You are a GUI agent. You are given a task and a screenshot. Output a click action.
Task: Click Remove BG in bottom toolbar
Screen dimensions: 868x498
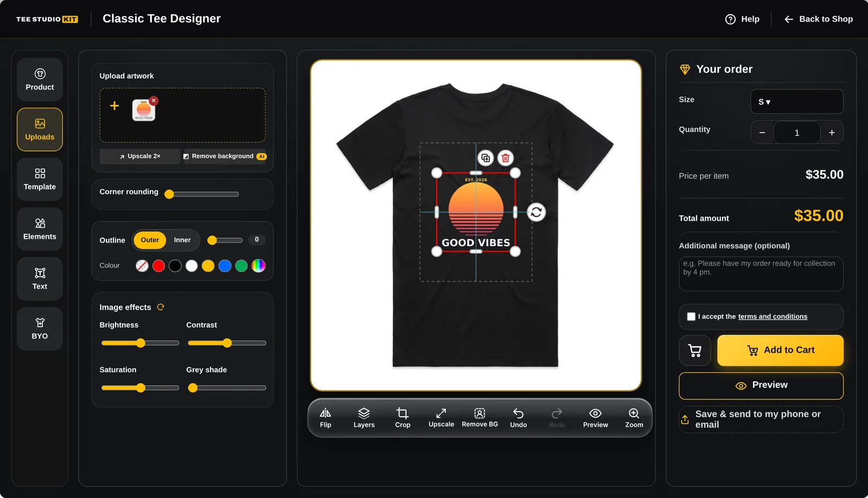click(480, 418)
